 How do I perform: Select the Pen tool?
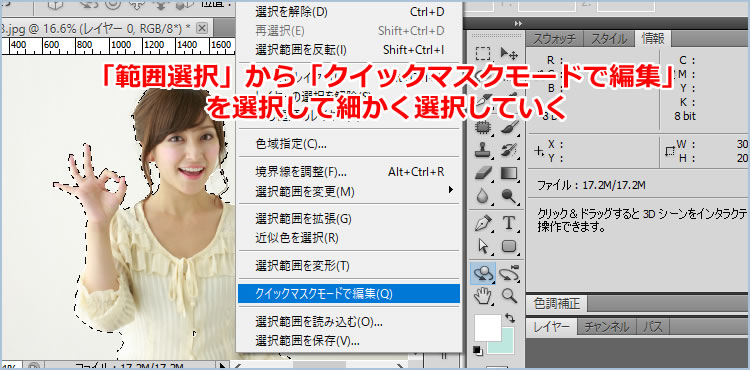[484, 223]
